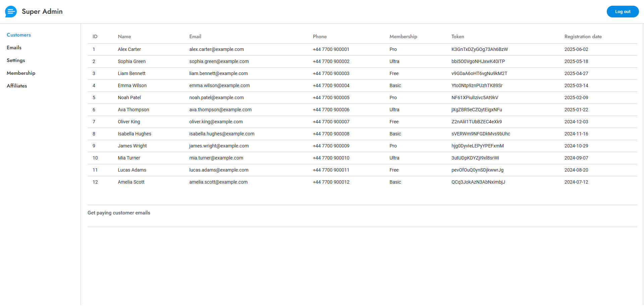This screenshot has height=308, width=644.
Task: Open Settings in the sidebar
Action: pos(16,60)
